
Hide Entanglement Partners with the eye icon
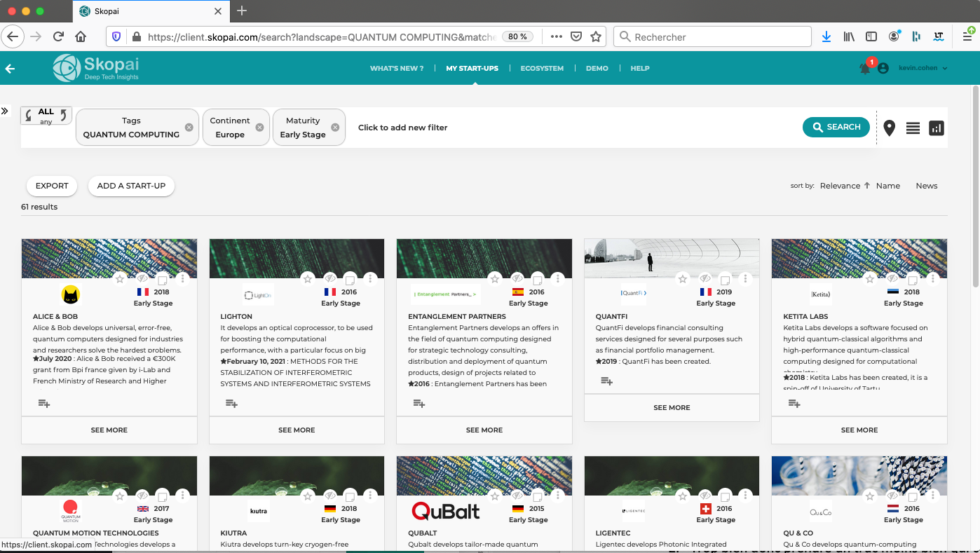click(x=517, y=279)
